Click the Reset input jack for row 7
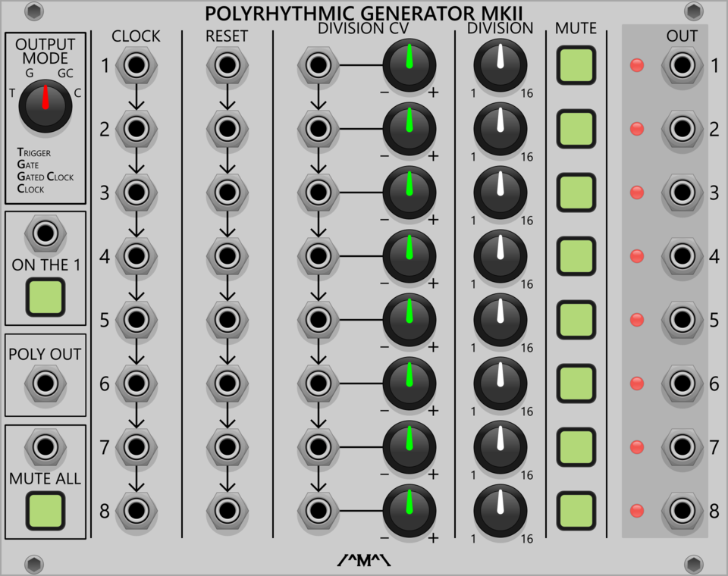This screenshot has width=728, height=576. (x=227, y=447)
